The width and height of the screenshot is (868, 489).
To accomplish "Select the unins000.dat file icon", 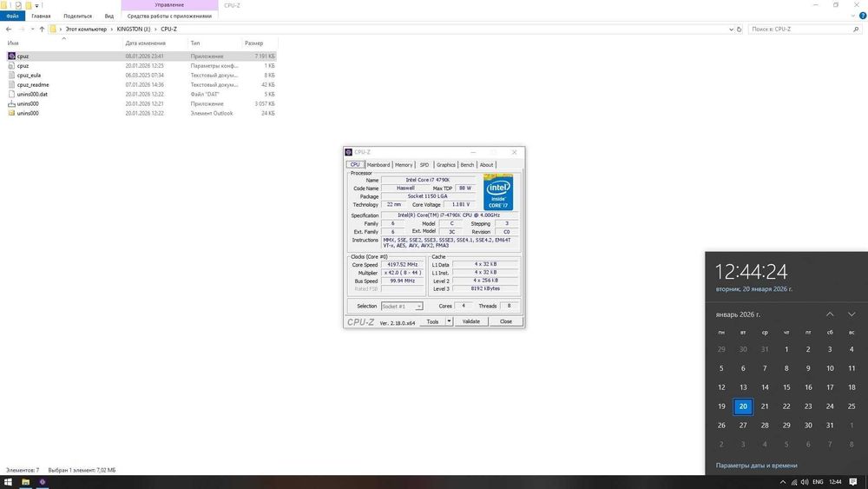I will click(11, 94).
